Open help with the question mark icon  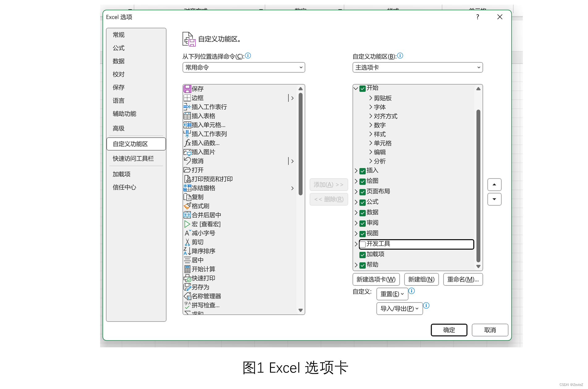(478, 17)
